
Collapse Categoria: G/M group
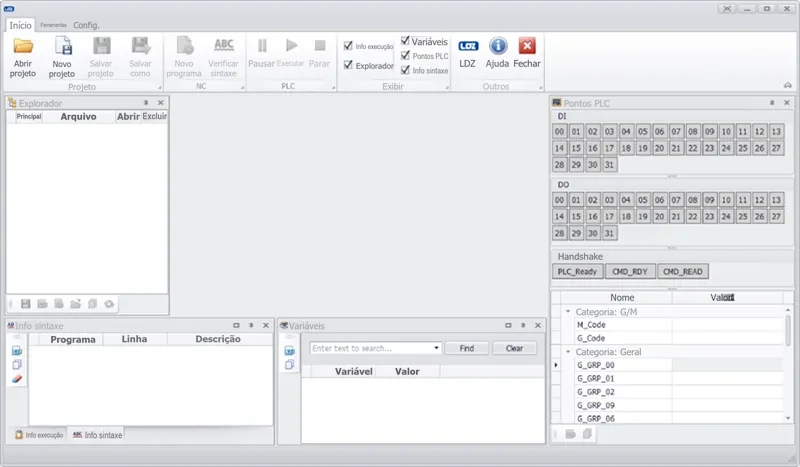(x=568, y=311)
